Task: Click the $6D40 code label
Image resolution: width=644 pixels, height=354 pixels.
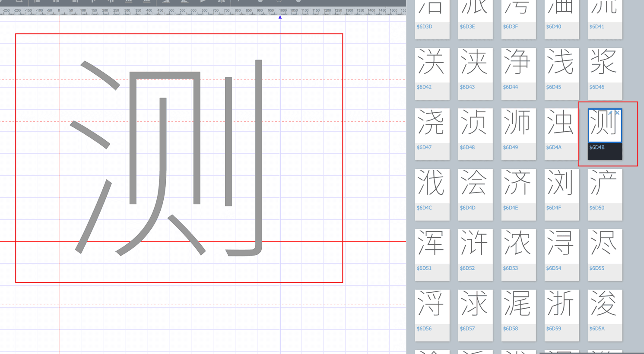Action: click(554, 27)
